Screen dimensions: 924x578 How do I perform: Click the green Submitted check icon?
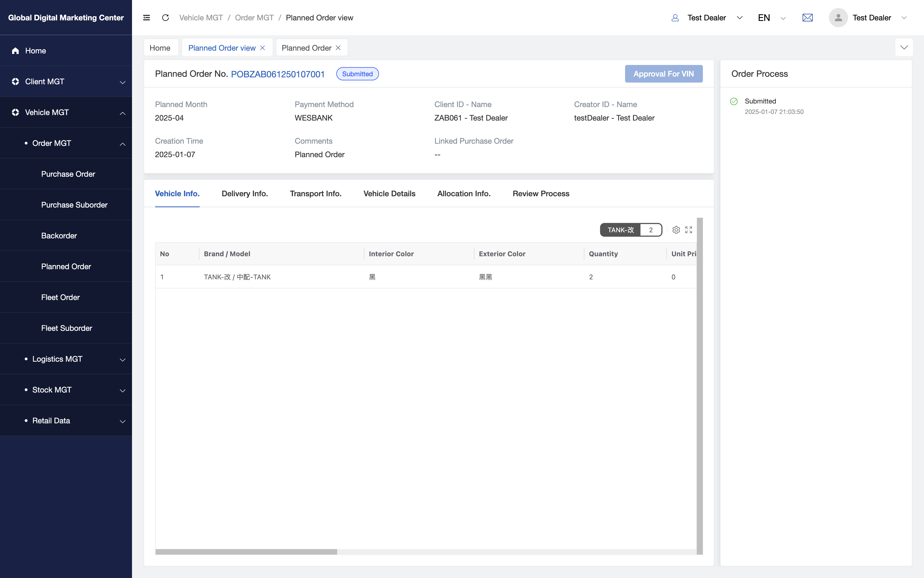point(734,101)
